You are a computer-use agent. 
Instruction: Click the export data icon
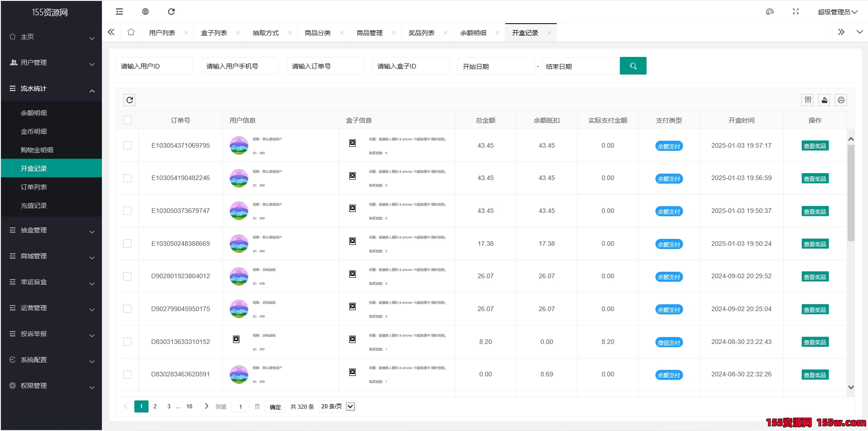[x=824, y=100]
